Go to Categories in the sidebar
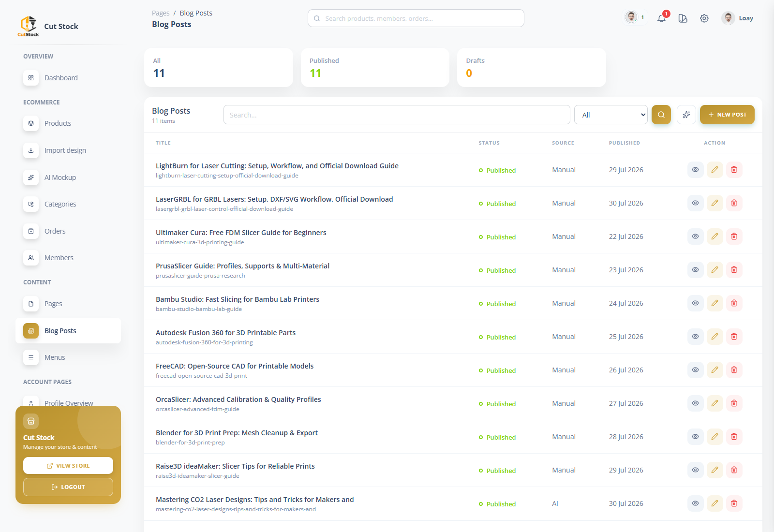Image resolution: width=774 pixels, height=532 pixels. click(x=68, y=204)
